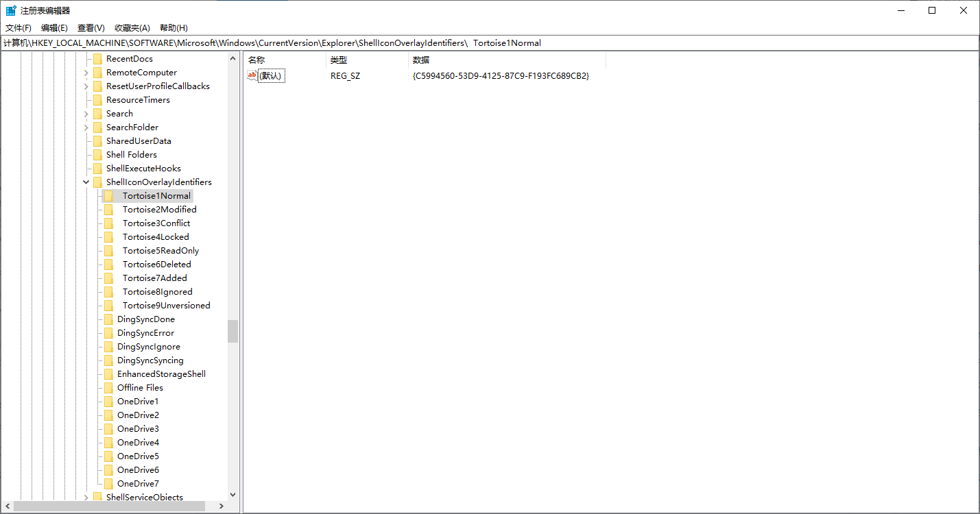Screen dimensions: 980x514
Task: Expand the ResetUserProfileCallbacks key
Action: 86,86
